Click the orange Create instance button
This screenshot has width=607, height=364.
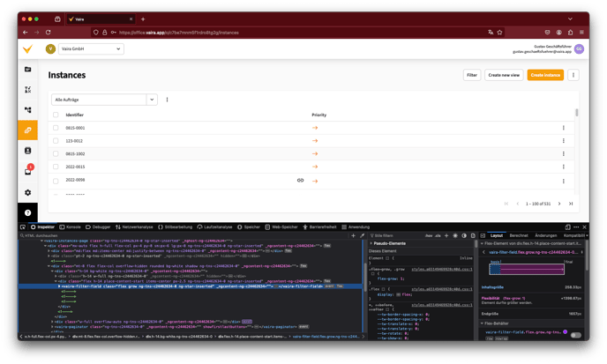pyautogui.click(x=546, y=76)
